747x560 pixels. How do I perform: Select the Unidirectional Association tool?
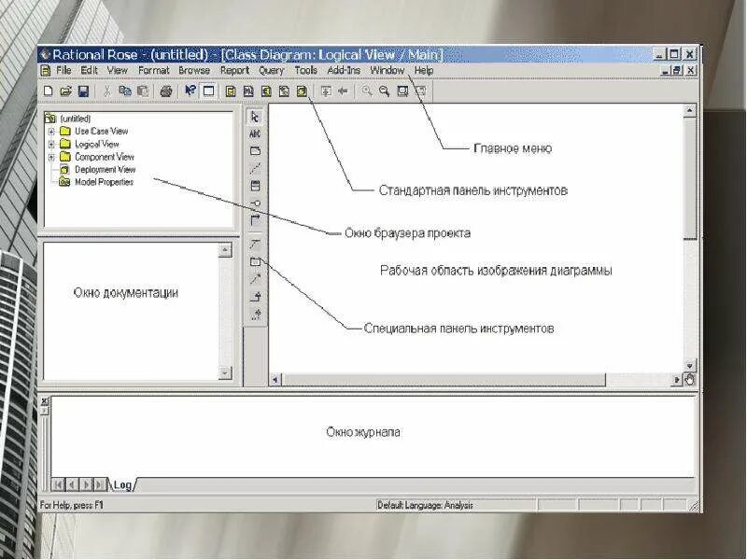point(255,220)
